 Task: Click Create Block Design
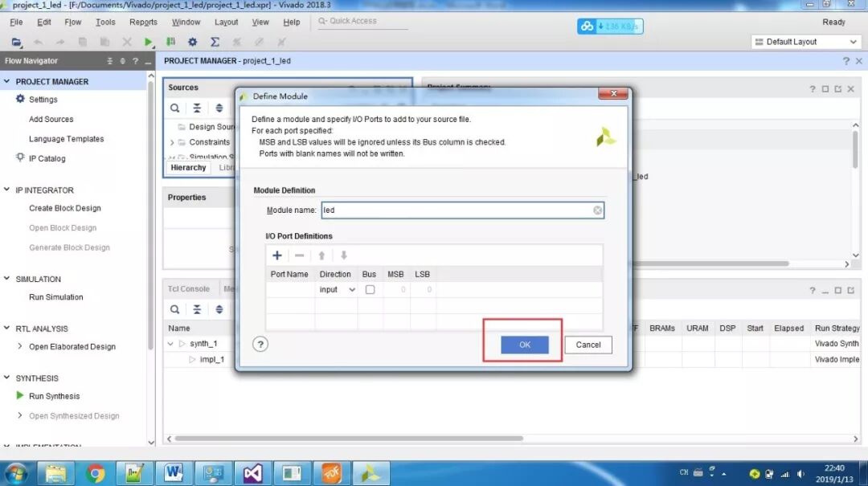point(65,208)
